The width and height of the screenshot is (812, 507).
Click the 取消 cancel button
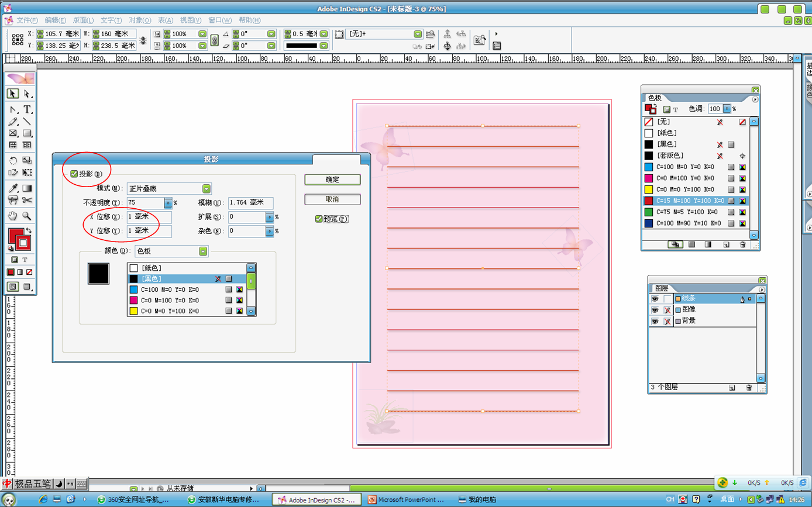click(x=332, y=199)
